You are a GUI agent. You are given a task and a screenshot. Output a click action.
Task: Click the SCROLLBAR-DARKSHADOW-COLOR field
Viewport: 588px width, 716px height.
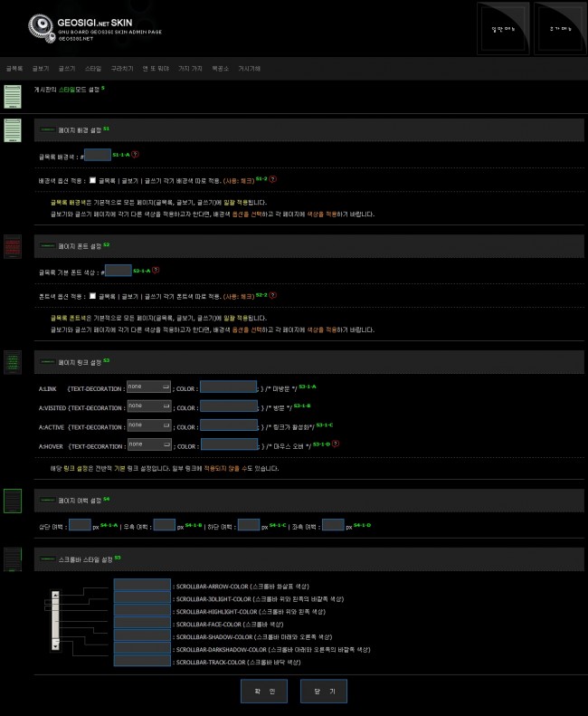pyautogui.click(x=142, y=648)
